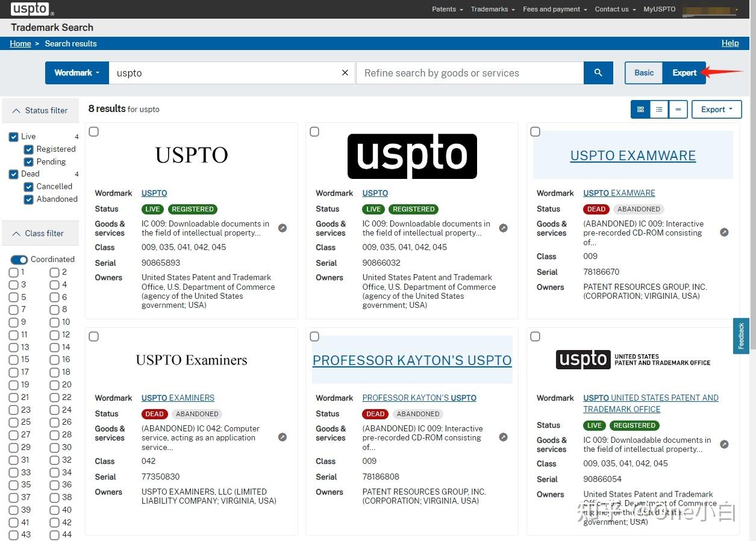756x541 pixels.
Task: Uncheck the Pending status filter
Action: point(28,161)
